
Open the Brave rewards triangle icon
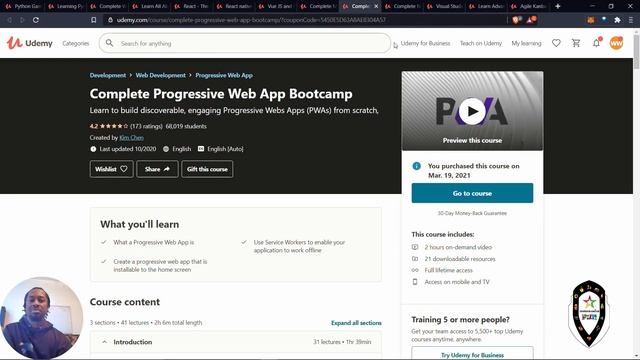[x=531, y=20]
